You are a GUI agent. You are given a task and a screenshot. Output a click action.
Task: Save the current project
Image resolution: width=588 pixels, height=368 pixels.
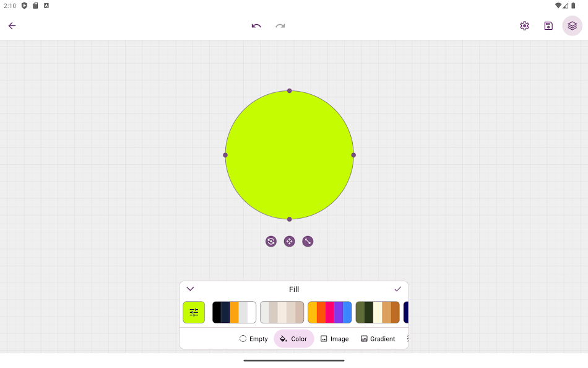pos(548,25)
